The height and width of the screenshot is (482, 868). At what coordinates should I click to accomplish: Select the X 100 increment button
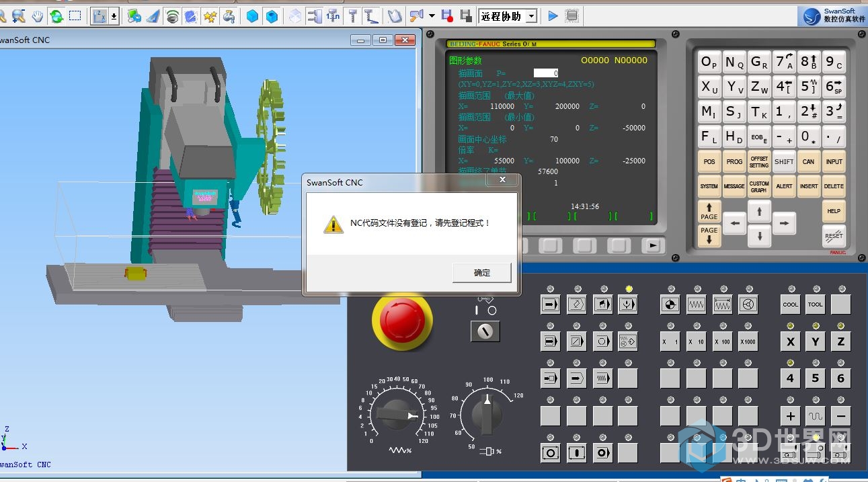[722, 342]
